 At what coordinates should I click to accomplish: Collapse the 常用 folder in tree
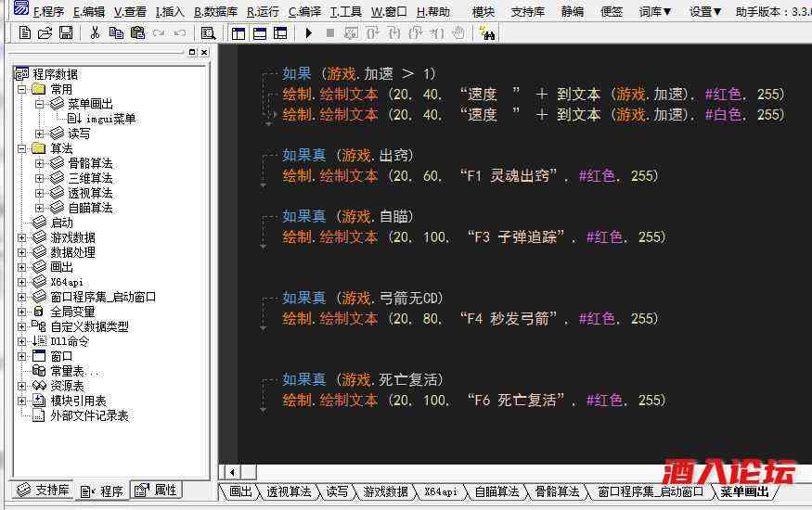tap(22, 89)
